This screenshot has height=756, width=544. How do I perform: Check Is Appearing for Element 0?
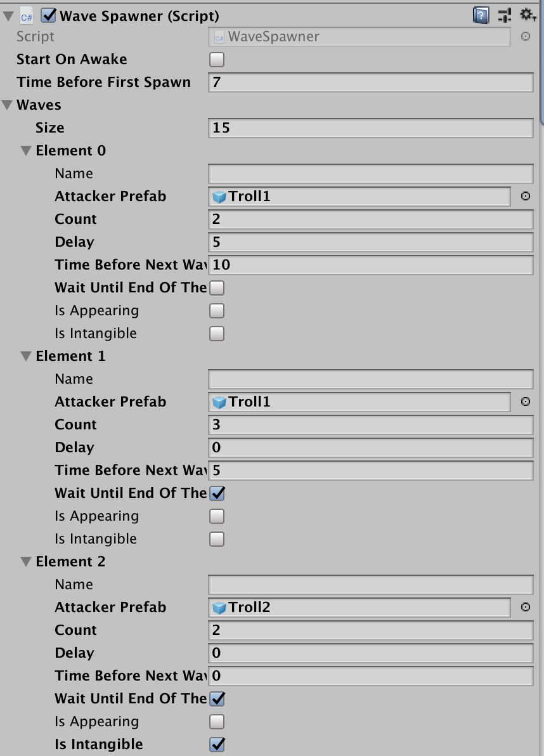[217, 311]
